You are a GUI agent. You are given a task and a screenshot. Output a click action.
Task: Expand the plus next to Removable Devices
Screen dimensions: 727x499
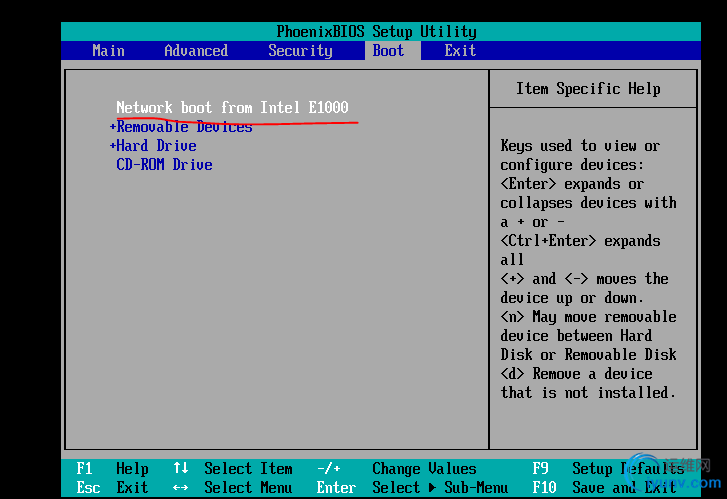[113, 127]
